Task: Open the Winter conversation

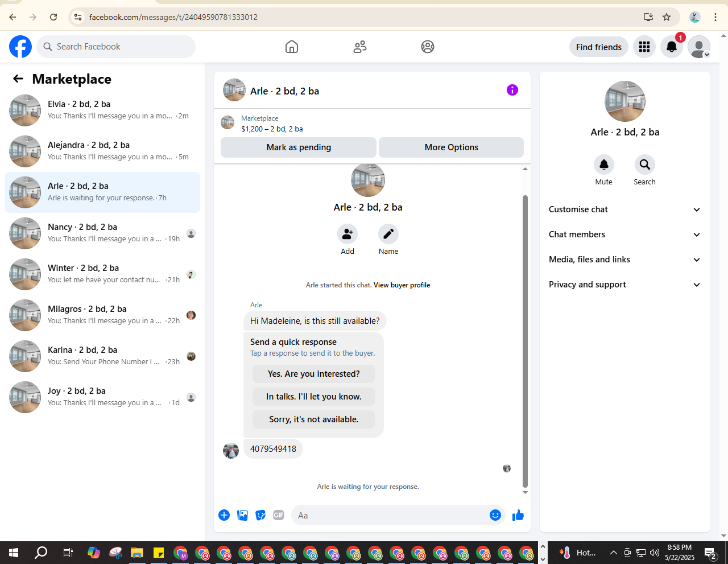Action: tap(102, 274)
